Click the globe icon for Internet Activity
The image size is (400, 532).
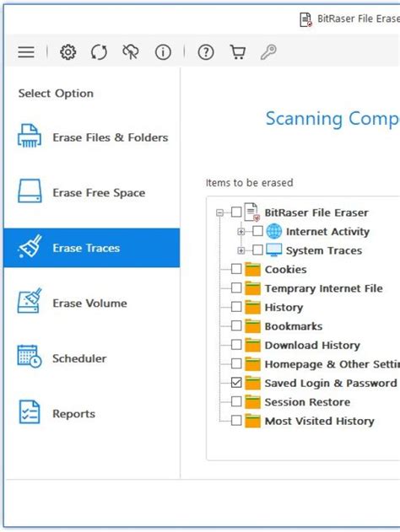coord(274,231)
